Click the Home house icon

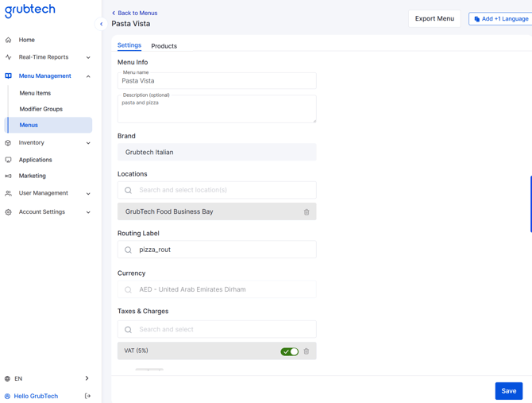9,40
